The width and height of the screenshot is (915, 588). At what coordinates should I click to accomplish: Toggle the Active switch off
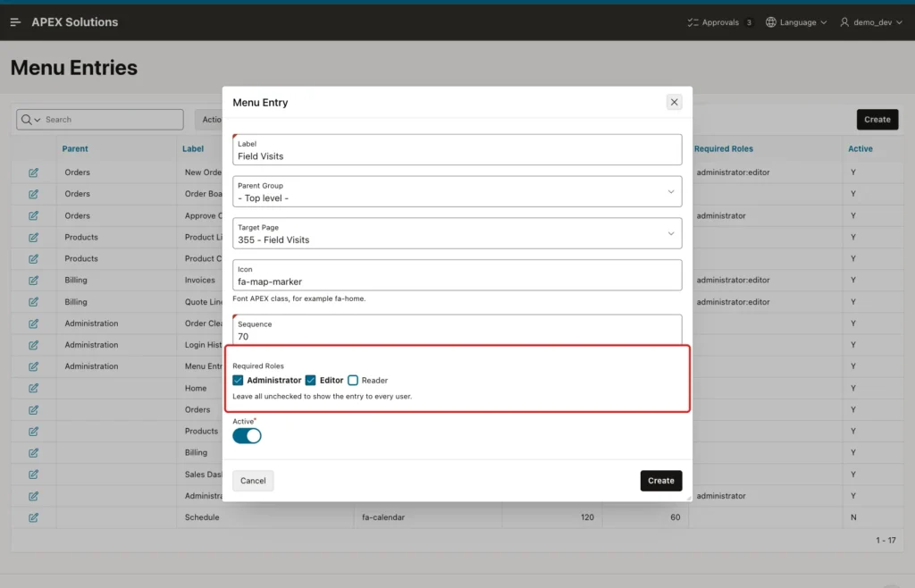[x=247, y=436]
